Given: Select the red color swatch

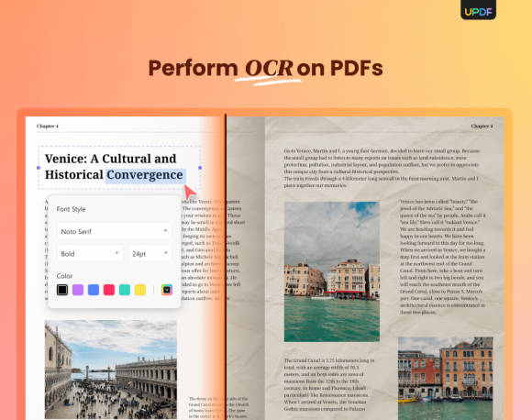Looking at the screenshot, I should pos(109,290).
